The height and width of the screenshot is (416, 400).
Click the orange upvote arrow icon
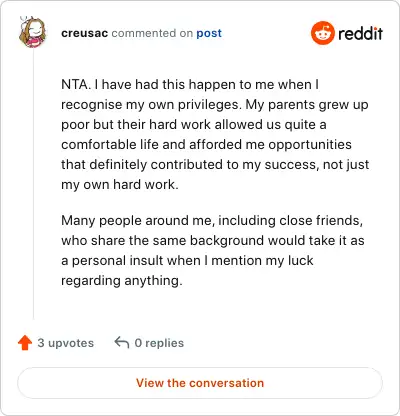point(25,343)
